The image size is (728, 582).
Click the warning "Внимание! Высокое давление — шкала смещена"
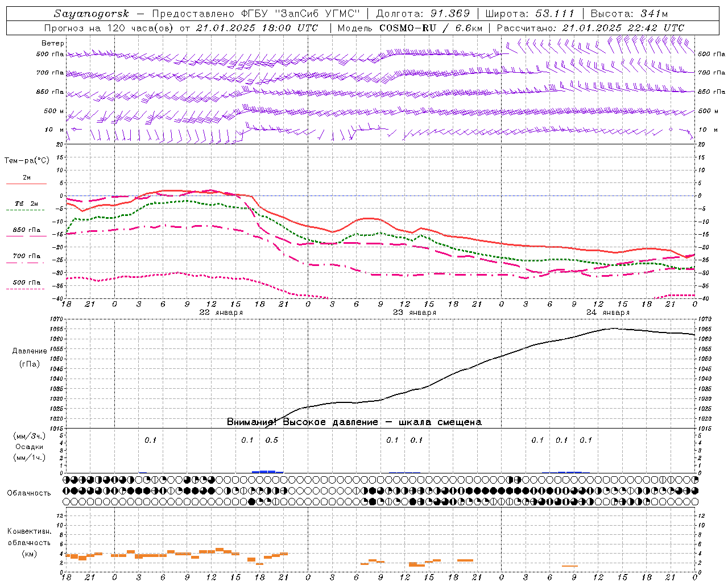[x=354, y=422]
